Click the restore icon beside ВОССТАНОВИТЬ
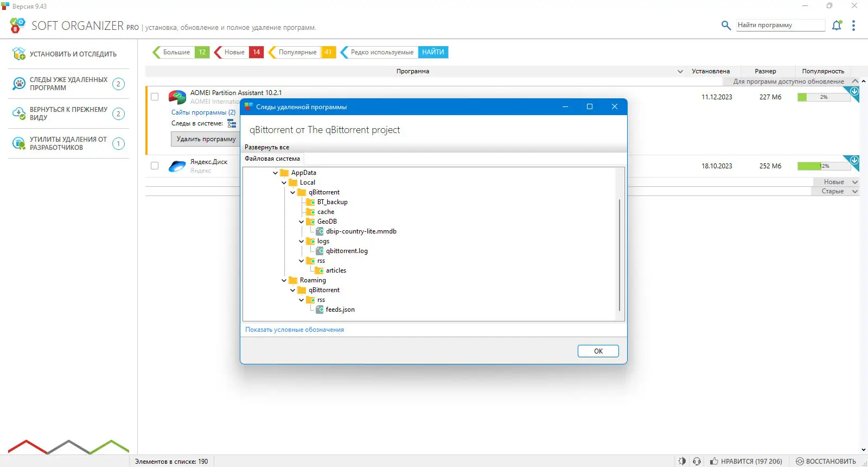Screen dimensions: 868x467 click(800, 461)
